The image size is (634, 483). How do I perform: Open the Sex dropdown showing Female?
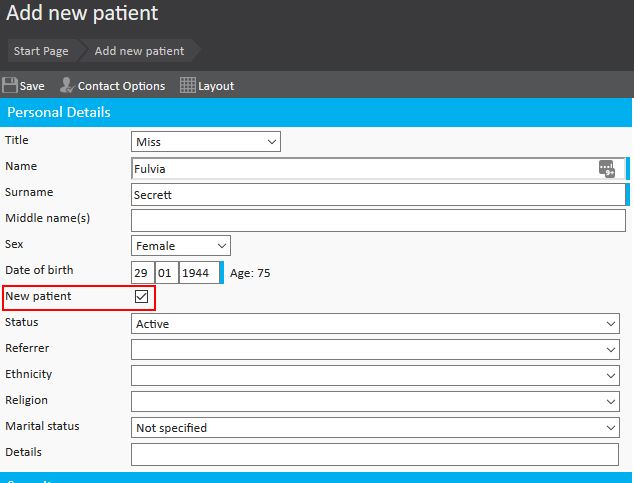(181, 246)
